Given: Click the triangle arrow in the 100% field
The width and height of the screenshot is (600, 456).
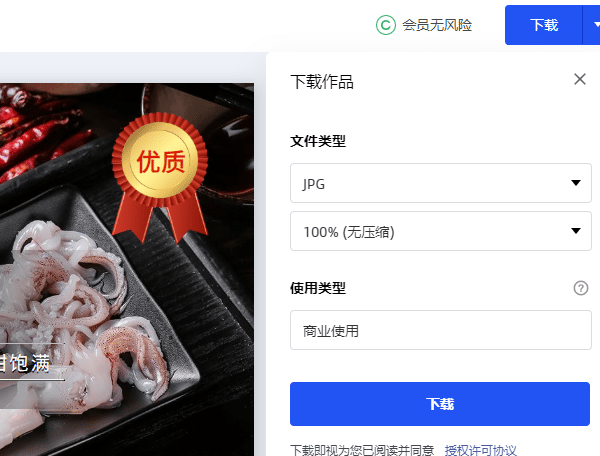Looking at the screenshot, I should point(576,231).
